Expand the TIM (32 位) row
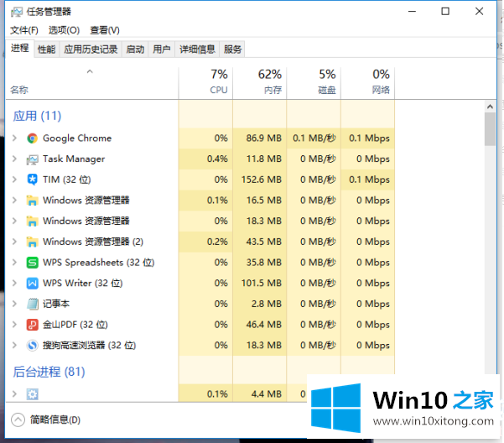This screenshot has height=443, width=504. [14, 180]
